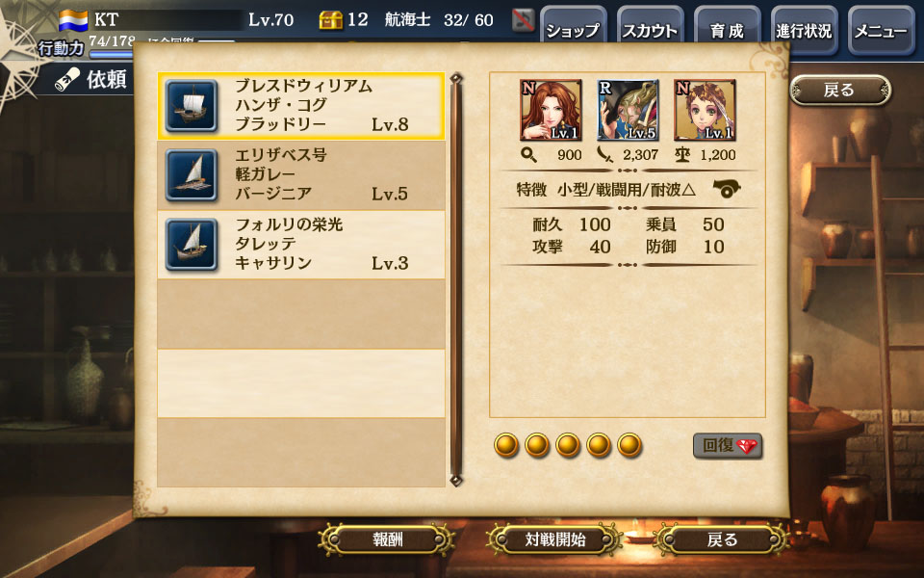Click the R-rank Lv.5 crew portrait

[628, 110]
